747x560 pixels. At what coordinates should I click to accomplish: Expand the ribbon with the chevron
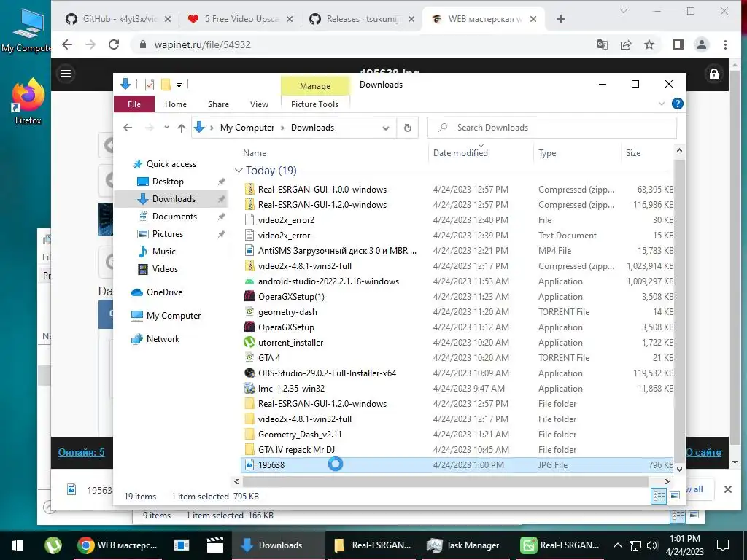click(661, 104)
